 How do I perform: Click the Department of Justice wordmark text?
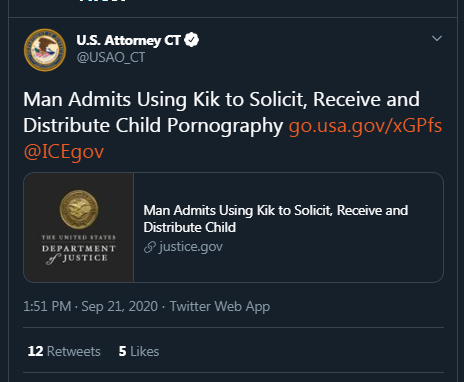tap(79, 250)
